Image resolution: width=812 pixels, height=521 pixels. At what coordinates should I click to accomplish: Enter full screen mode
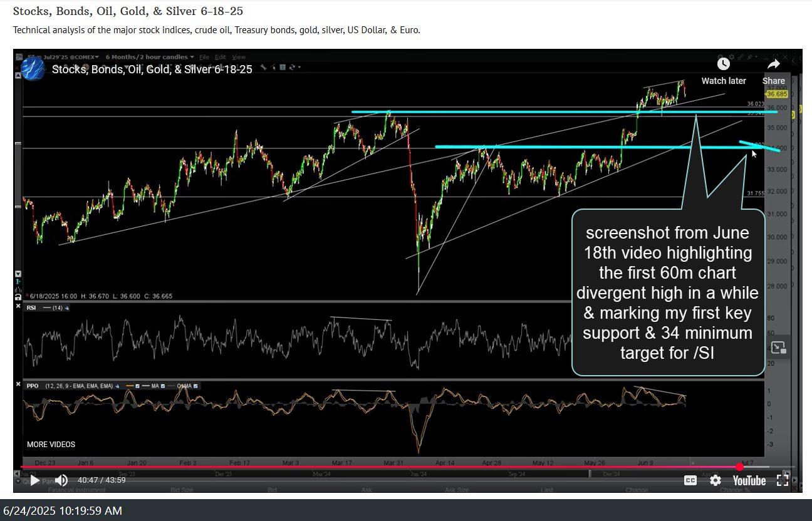pos(783,480)
